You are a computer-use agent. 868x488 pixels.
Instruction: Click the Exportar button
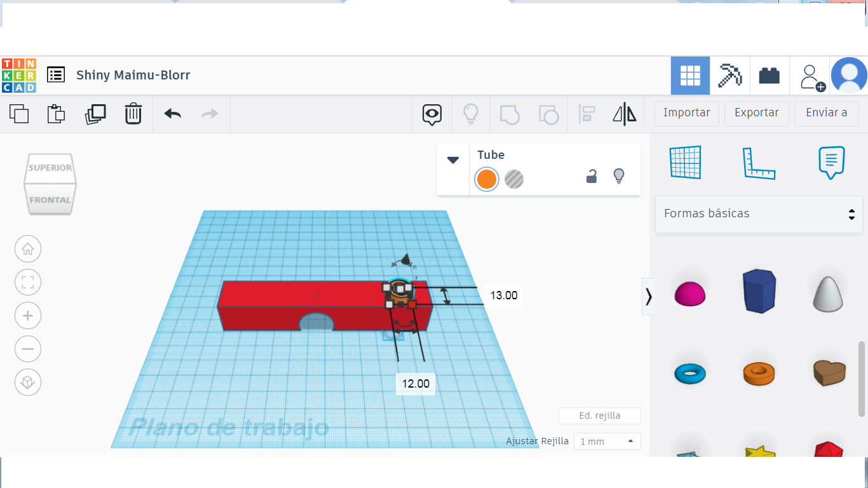coord(757,113)
